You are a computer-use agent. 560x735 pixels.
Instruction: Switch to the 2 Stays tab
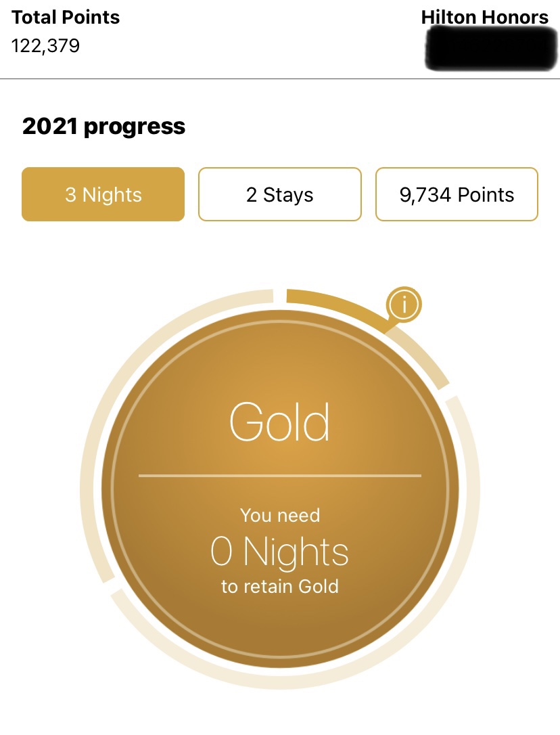click(280, 194)
